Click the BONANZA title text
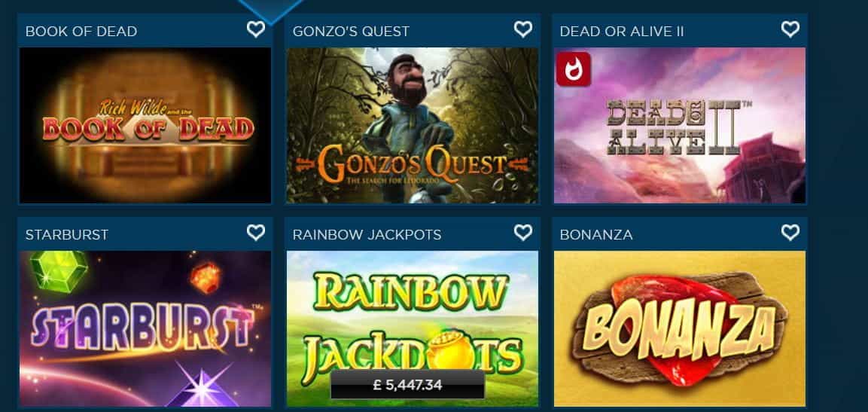 coord(596,235)
